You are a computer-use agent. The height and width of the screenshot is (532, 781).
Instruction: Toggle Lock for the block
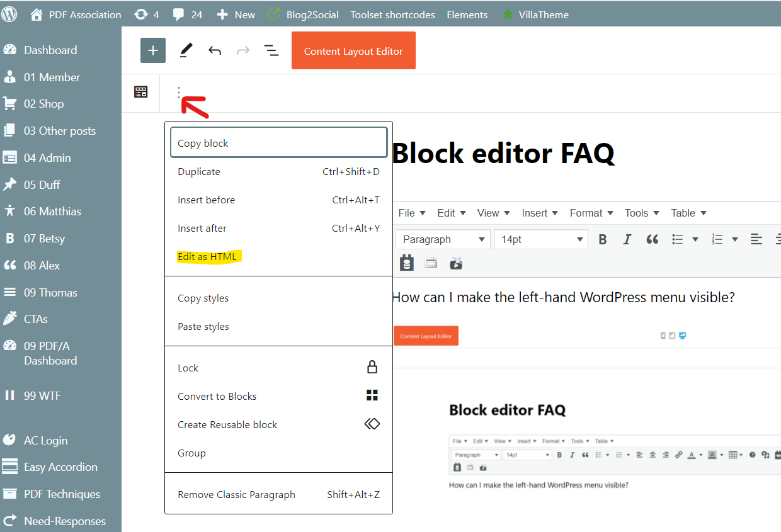[x=278, y=368]
